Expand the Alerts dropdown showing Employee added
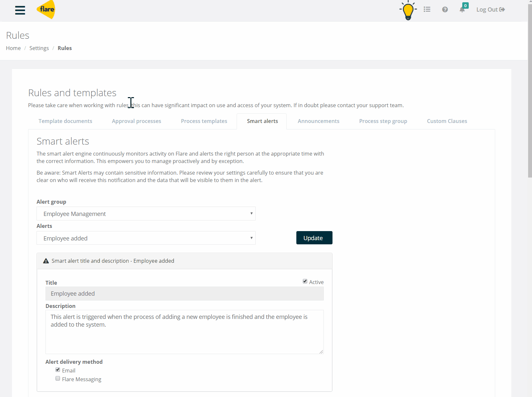Viewport: 532px width, 397px height. point(146,238)
